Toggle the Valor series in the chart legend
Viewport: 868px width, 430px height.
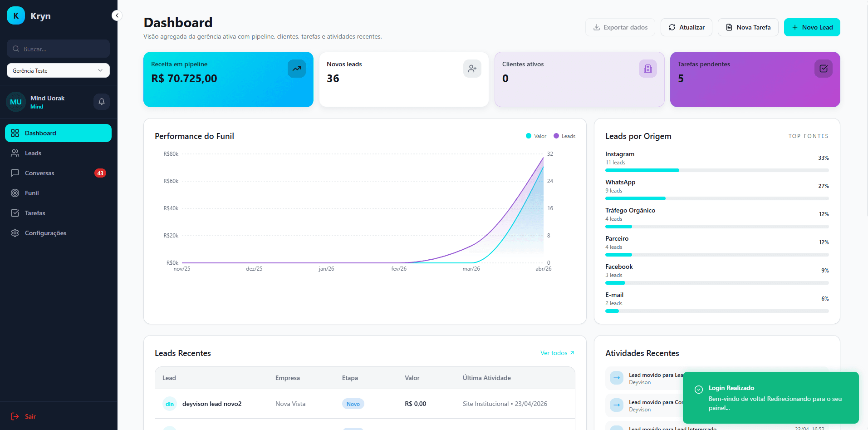click(x=536, y=136)
